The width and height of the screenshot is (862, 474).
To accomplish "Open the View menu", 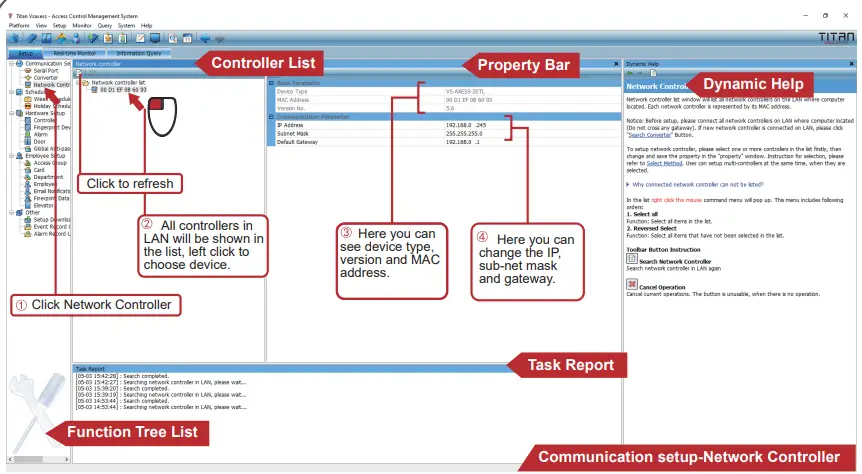I will [41, 26].
